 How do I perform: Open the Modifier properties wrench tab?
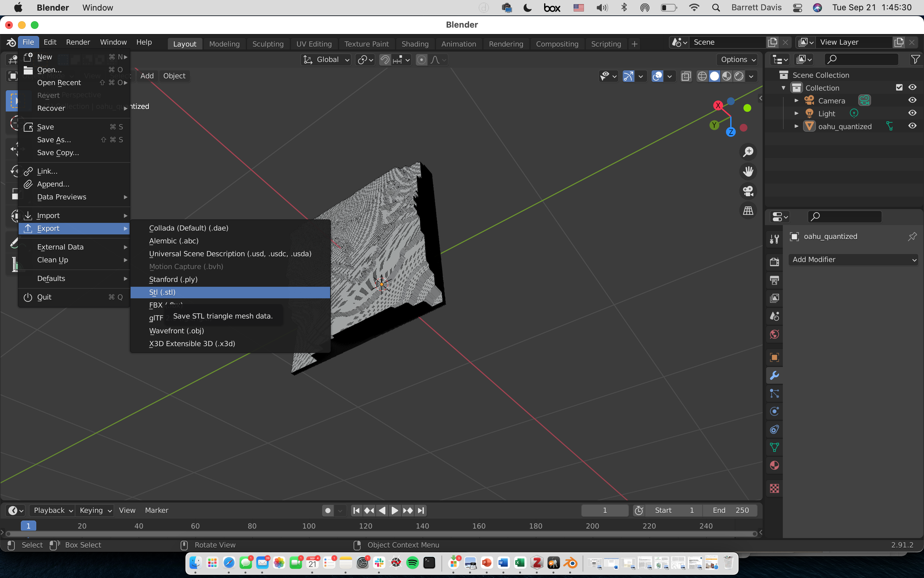tap(774, 375)
